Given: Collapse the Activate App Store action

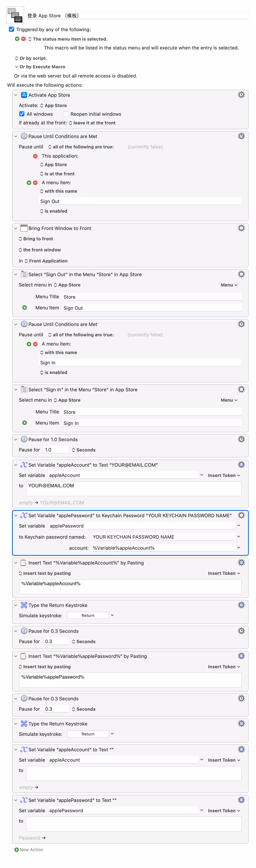Looking at the screenshot, I should pos(16,95).
